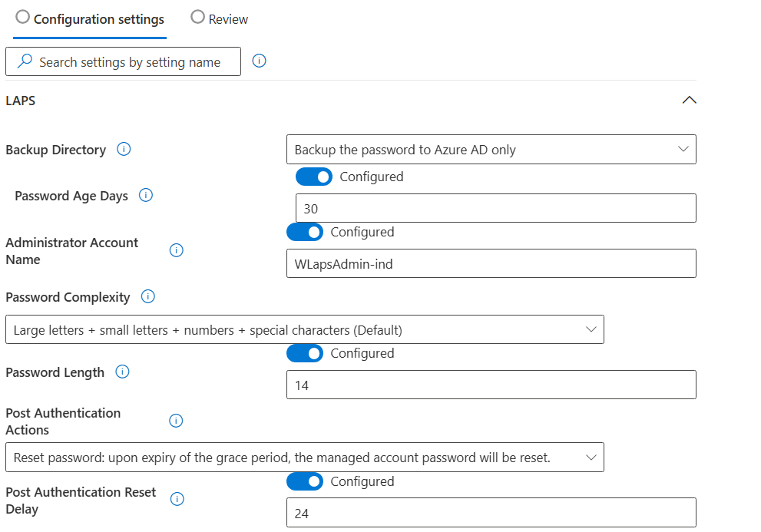Click the Backup Directory info icon
761x532 pixels.
[124, 150]
